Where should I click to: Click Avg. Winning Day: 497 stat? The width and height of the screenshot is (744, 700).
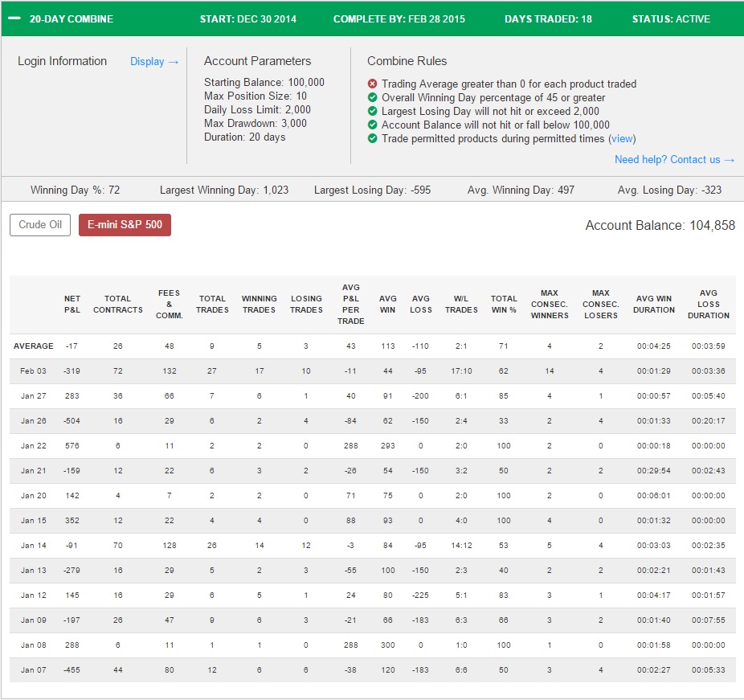pos(521,190)
